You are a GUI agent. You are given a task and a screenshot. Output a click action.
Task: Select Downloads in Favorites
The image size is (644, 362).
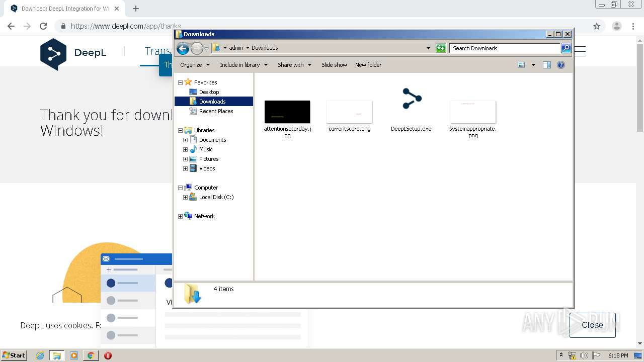click(212, 102)
